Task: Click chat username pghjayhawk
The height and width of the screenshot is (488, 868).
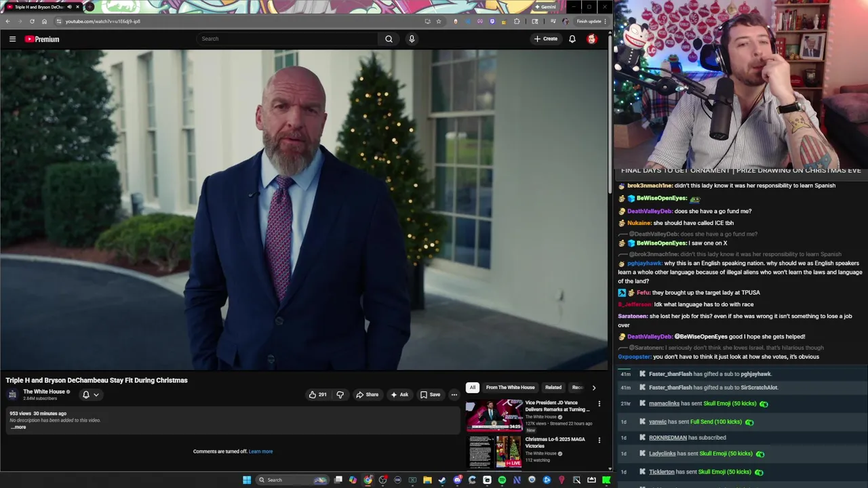Action: pos(645,263)
